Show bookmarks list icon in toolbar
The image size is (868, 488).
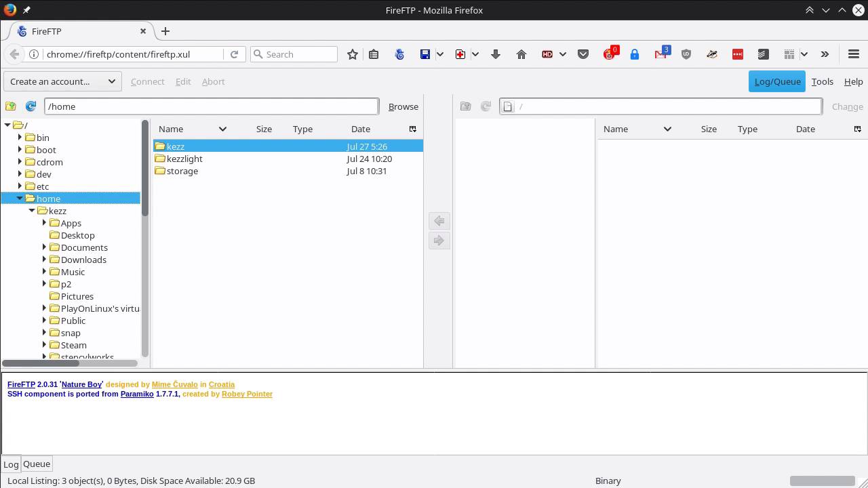[x=374, y=54]
